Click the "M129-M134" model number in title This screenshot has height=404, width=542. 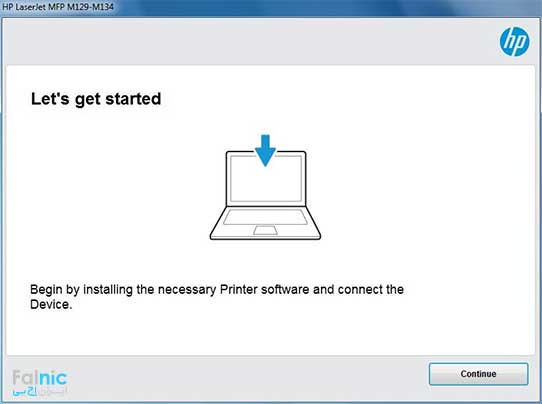pos(91,7)
